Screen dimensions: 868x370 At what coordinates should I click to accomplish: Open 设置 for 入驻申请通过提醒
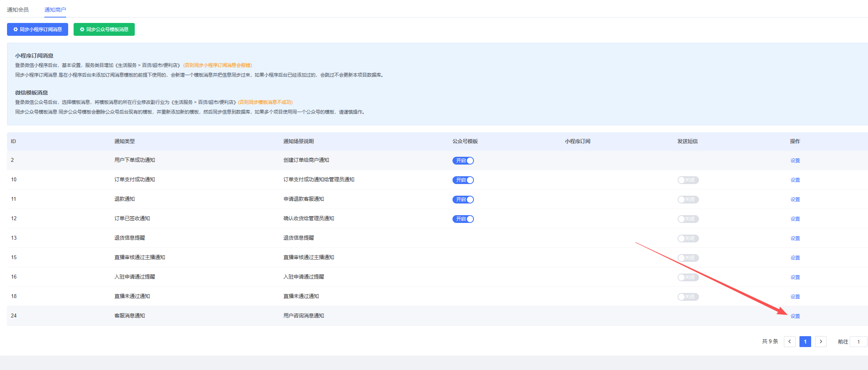tap(795, 277)
